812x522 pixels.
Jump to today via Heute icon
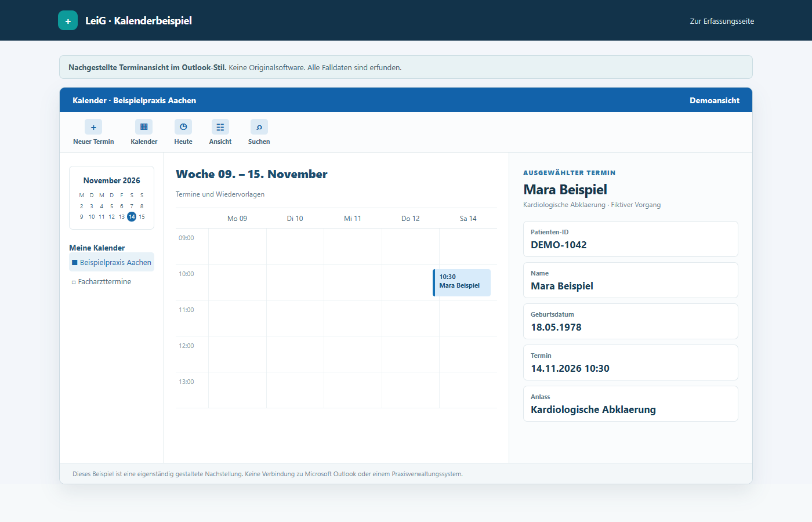click(x=183, y=127)
